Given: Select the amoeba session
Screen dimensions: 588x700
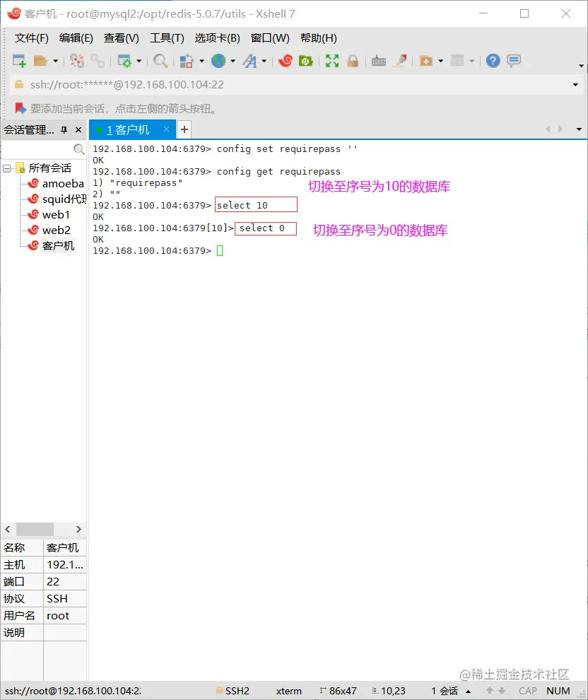Looking at the screenshot, I should (57, 184).
